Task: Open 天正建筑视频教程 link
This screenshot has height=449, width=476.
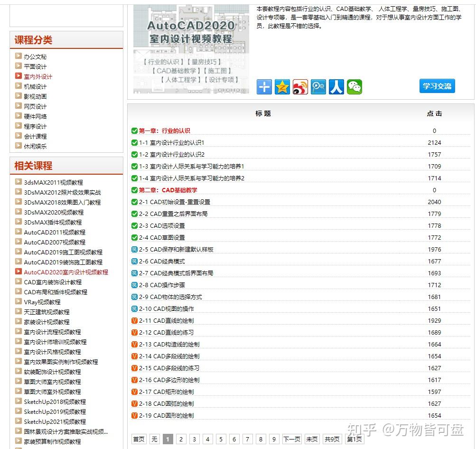Action: coord(47,312)
